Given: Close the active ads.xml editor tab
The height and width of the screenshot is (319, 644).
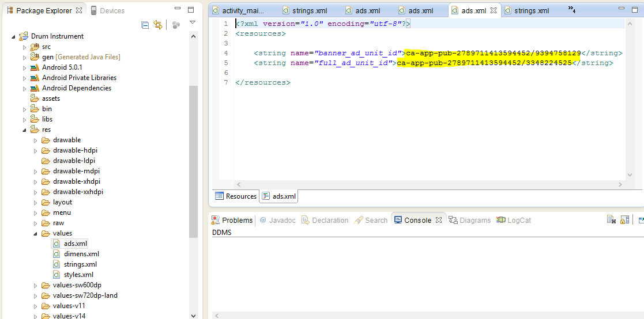Looking at the screenshot, I should coord(494,10).
